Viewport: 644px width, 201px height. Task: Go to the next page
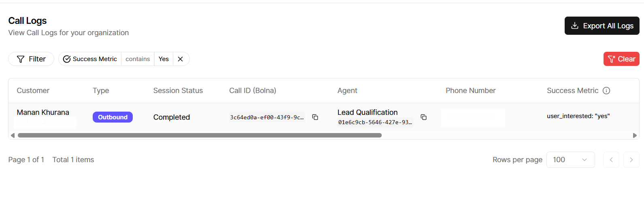click(631, 160)
